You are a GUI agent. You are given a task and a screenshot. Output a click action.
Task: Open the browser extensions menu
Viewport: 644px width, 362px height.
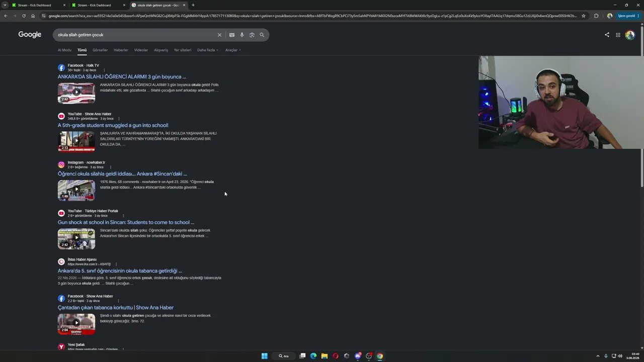tap(596, 16)
